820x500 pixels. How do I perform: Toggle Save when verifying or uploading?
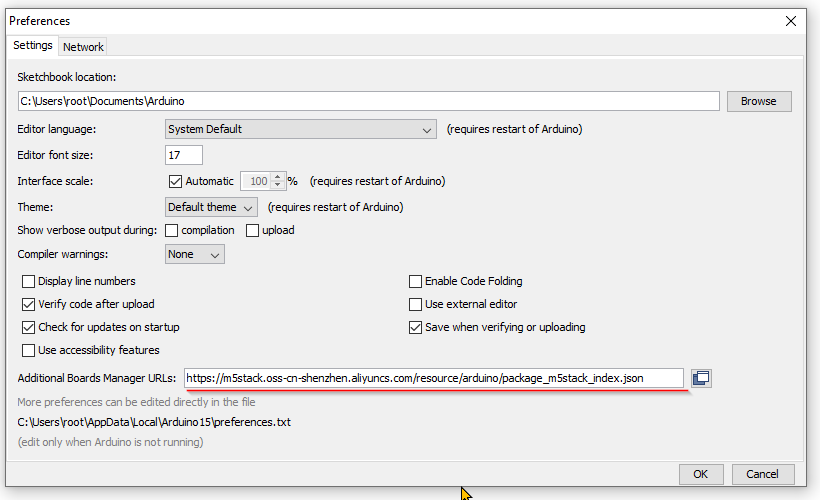click(415, 327)
